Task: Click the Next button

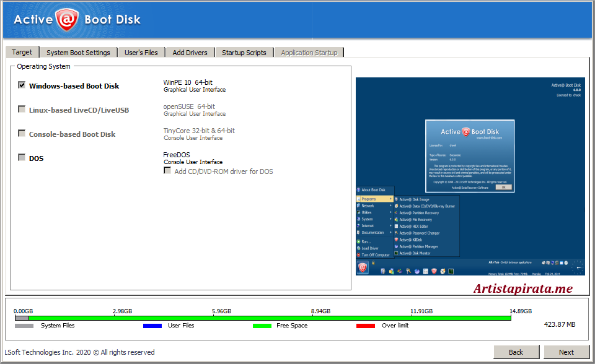Action: (566, 352)
